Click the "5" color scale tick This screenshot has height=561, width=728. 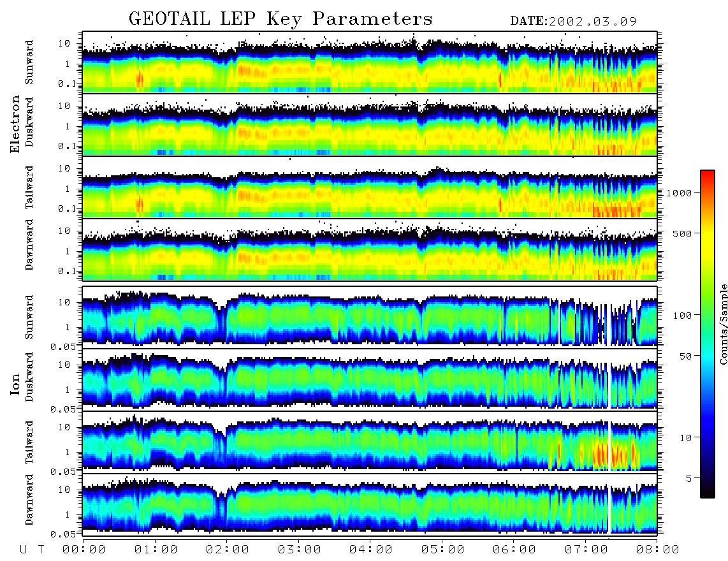point(688,479)
